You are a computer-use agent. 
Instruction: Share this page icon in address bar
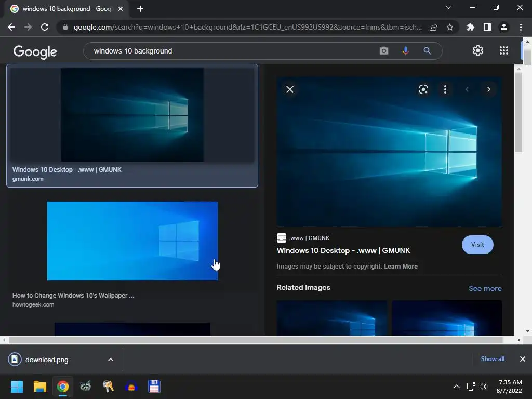click(433, 27)
